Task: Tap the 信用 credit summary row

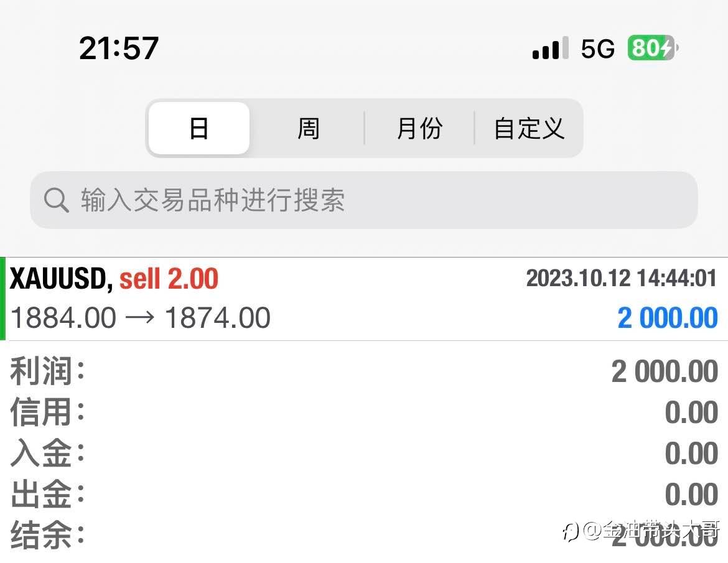Action: [x=364, y=412]
